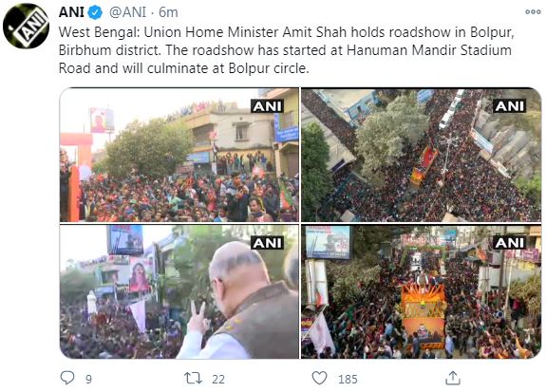Screen dimensions: 546x392
Task: View the top-right aerial crowd photo
Action: 421,155
